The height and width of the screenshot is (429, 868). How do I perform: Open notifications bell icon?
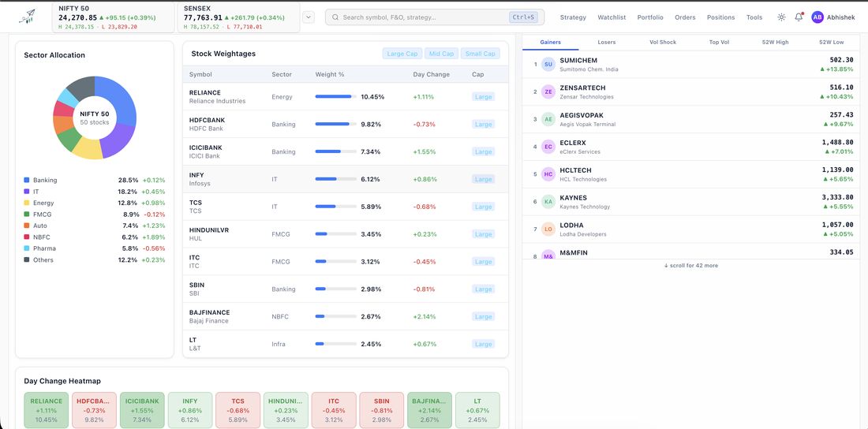click(799, 17)
